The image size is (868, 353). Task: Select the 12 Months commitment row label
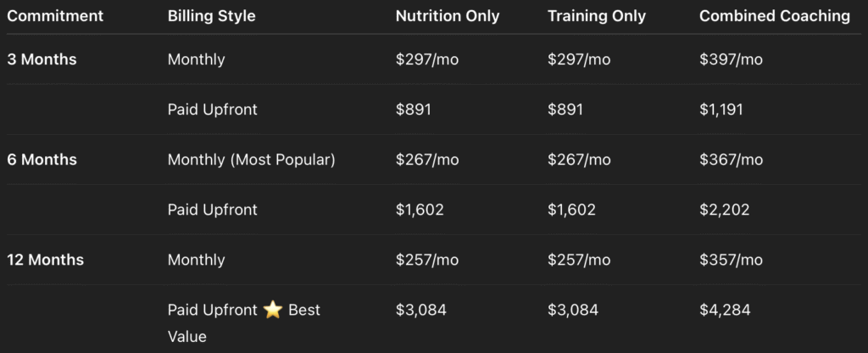pos(45,260)
